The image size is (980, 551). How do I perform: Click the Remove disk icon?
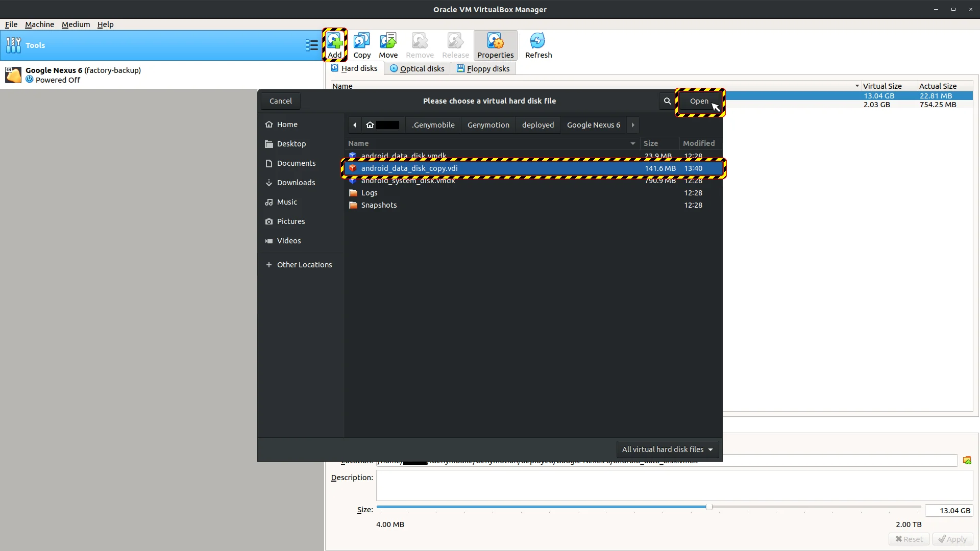click(x=420, y=45)
